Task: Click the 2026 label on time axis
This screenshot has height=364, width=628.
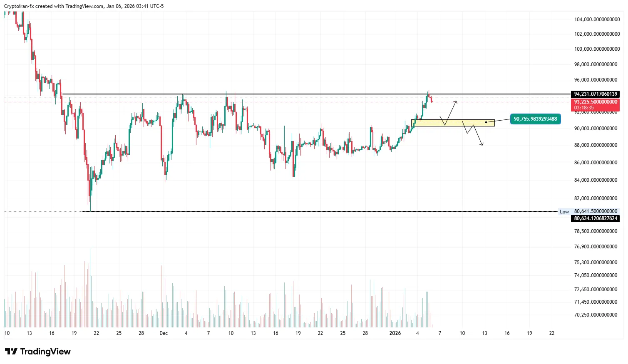Action: point(395,333)
